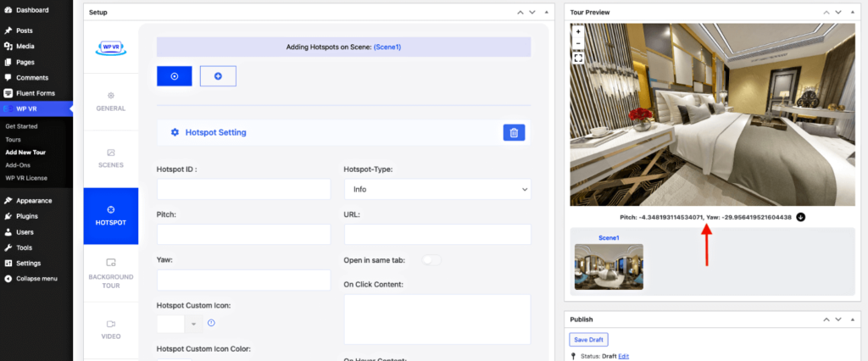
Task: Click the Save Draft button
Action: [588, 339]
